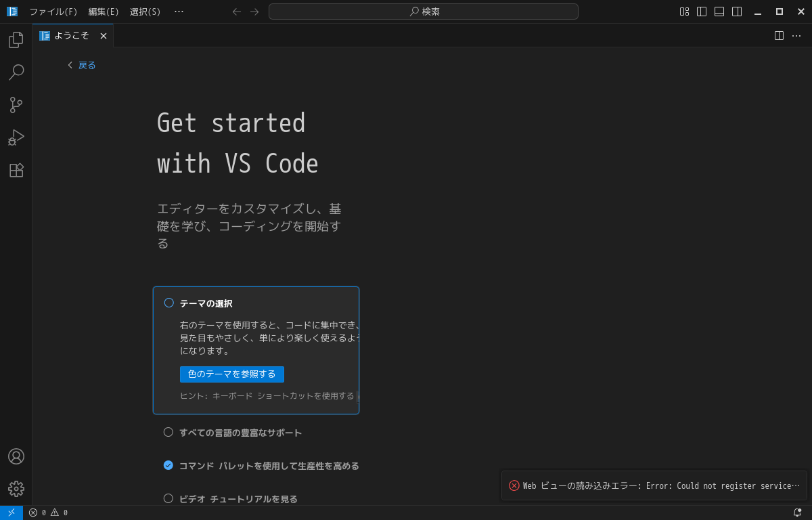Toggle primary side bar visibility
812x520 pixels.
(x=702, y=12)
